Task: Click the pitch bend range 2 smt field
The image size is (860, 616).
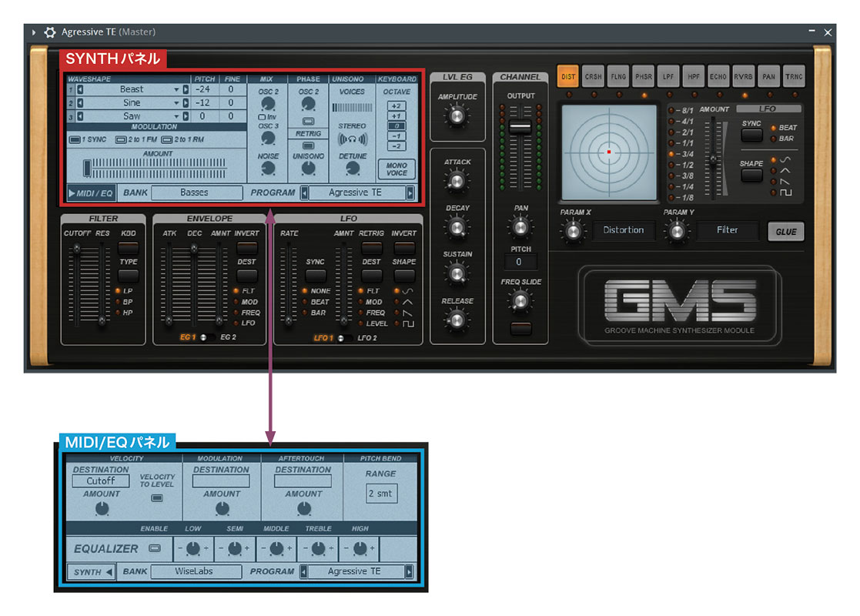Action: [381, 494]
